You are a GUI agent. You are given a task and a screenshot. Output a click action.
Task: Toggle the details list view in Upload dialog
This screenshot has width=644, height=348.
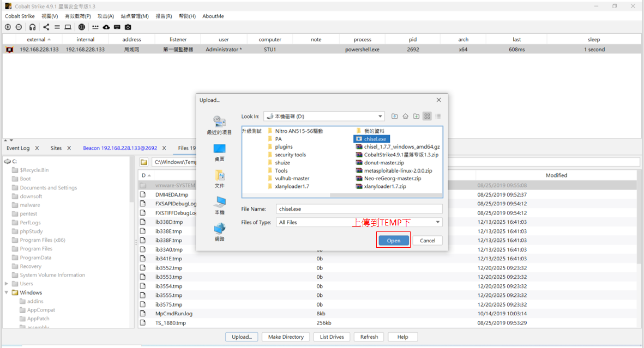(x=438, y=116)
